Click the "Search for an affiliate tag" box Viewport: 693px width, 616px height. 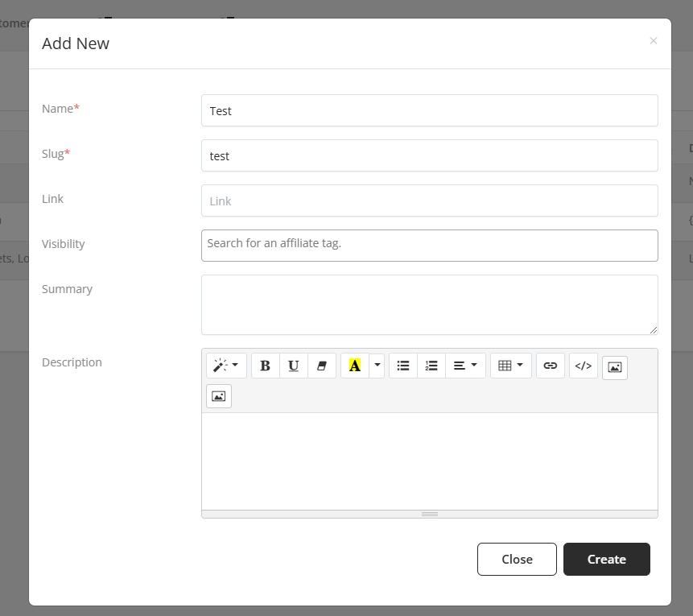coord(429,246)
